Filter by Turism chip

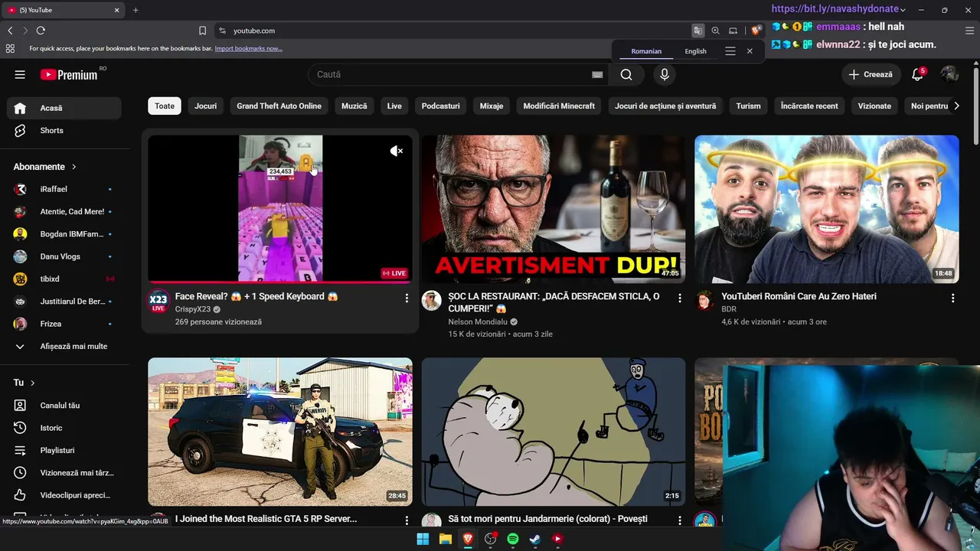coord(749,106)
